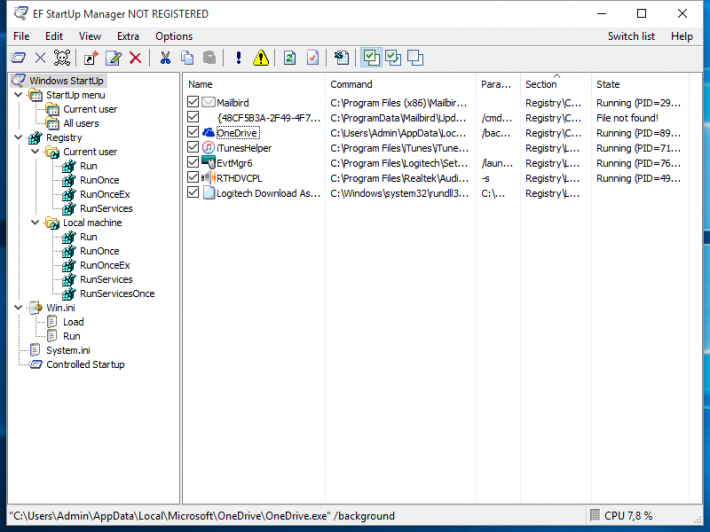Collapse Current user under Registry

pyautogui.click(x=35, y=151)
